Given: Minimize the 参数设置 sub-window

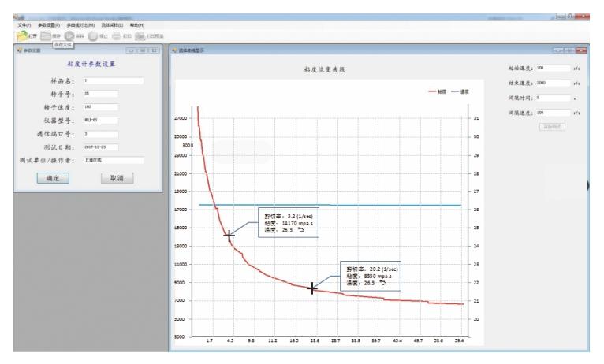Looking at the screenshot, I should pos(131,50).
